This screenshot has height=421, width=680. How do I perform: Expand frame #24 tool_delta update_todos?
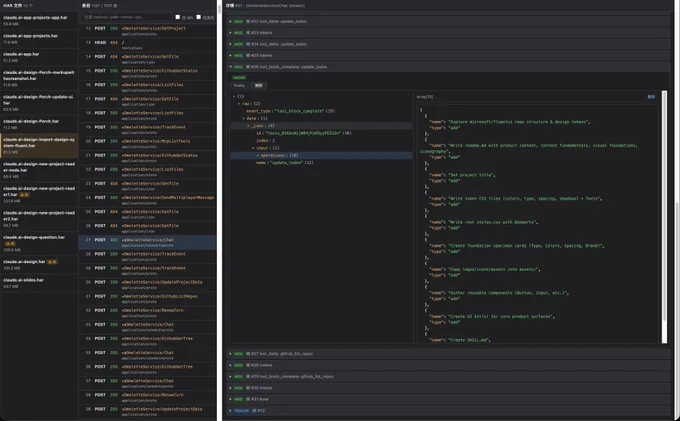coord(448,44)
